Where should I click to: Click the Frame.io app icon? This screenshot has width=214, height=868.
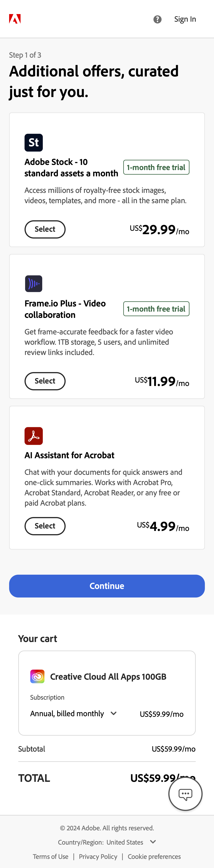pos(33,284)
